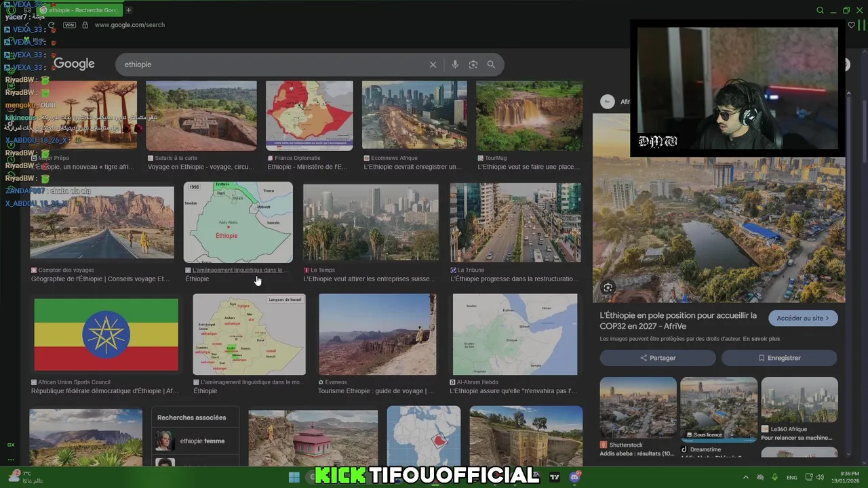Screen dimensions: 868x488
Task: Open a new browser tab
Action: coord(128,10)
